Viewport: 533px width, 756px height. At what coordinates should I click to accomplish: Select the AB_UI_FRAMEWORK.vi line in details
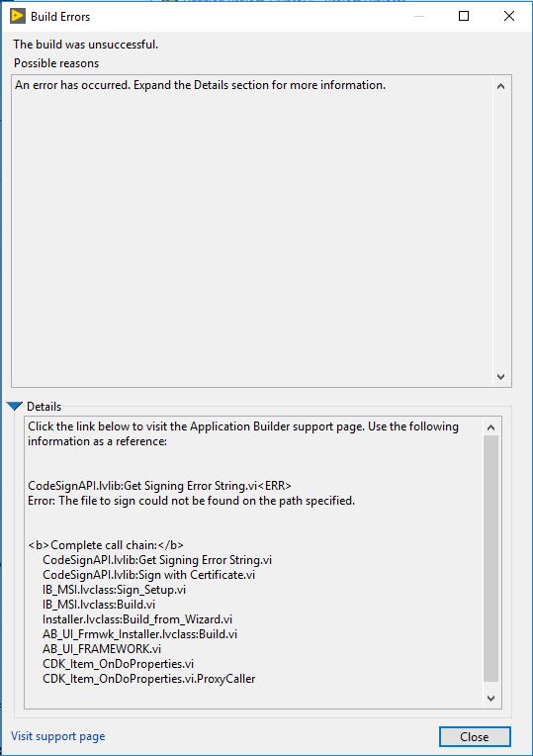[102, 649]
